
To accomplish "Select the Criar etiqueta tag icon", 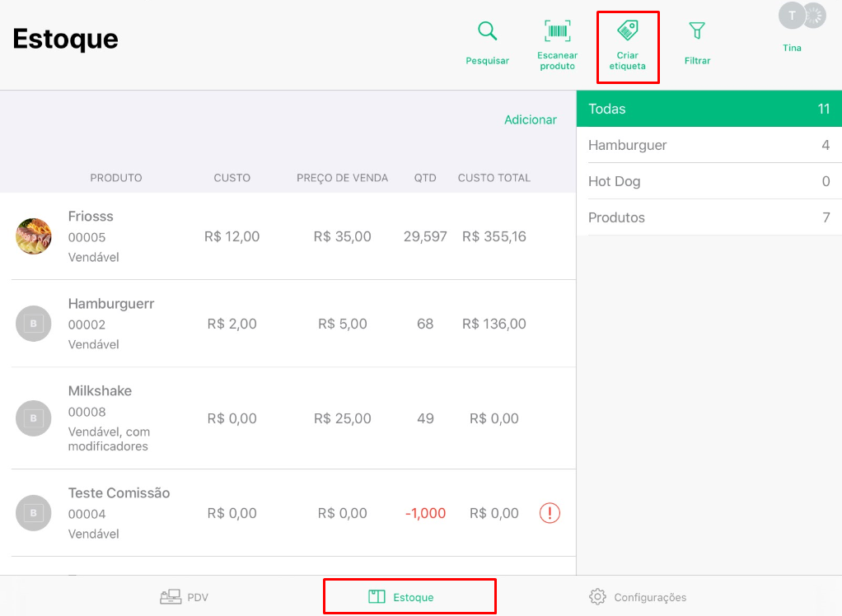I will [x=627, y=30].
